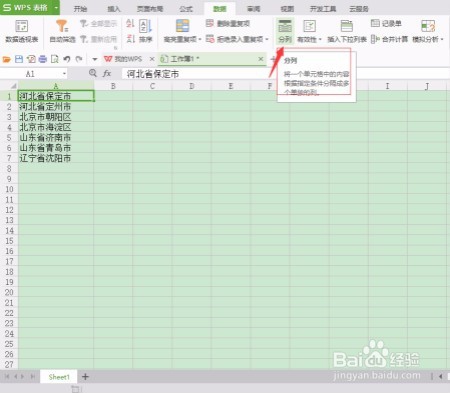Click the 有效性 data validation icon
The image size is (450, 393).
309,26
